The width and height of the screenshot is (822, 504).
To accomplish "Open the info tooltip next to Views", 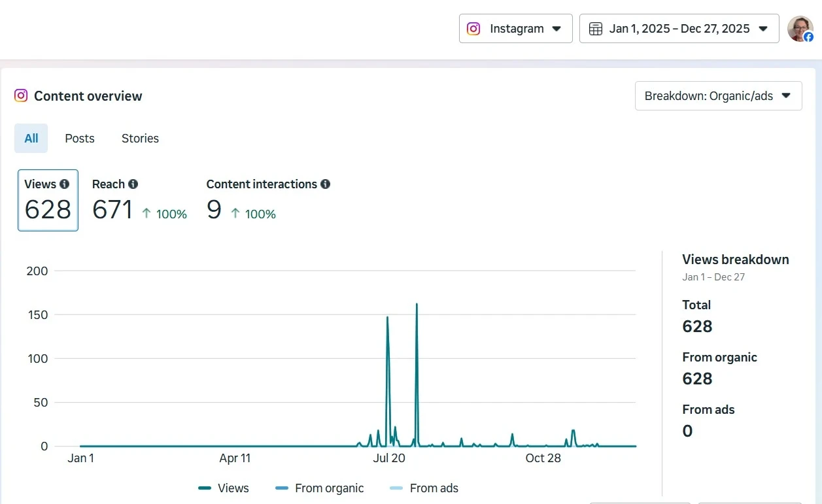I will click(x=64, y=184).
